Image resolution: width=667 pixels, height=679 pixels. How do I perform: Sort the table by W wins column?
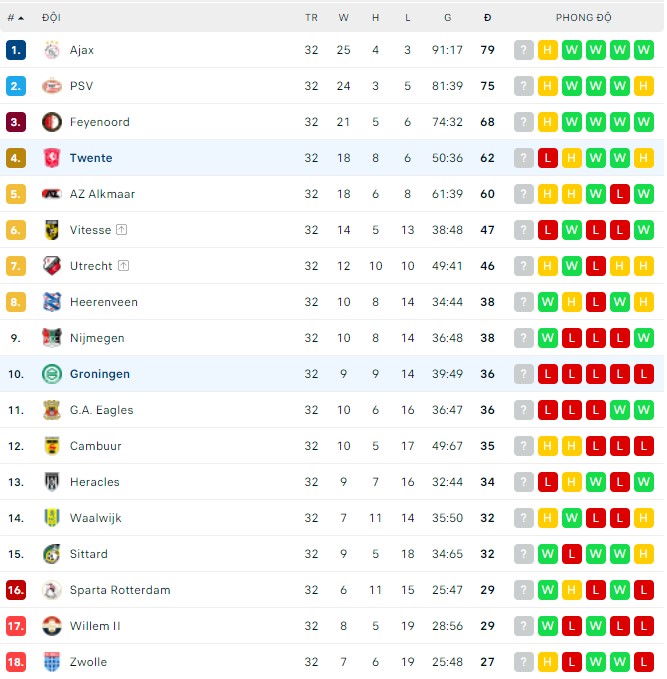coord(344,18)
